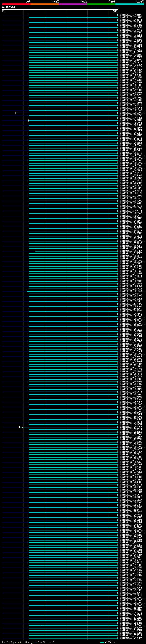Select hit label UniRef100_C4Q5K8
Viewport: 146px width, 644px height.
(x=131, y=299)
